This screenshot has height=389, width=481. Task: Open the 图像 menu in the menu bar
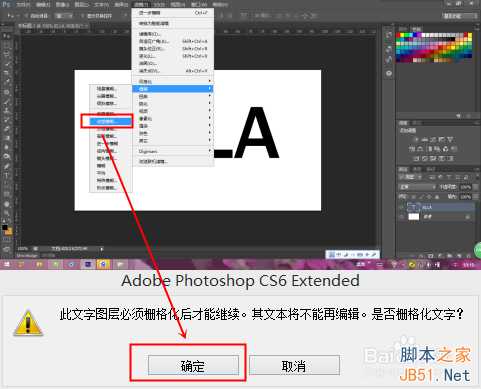[x=62, y=5]
